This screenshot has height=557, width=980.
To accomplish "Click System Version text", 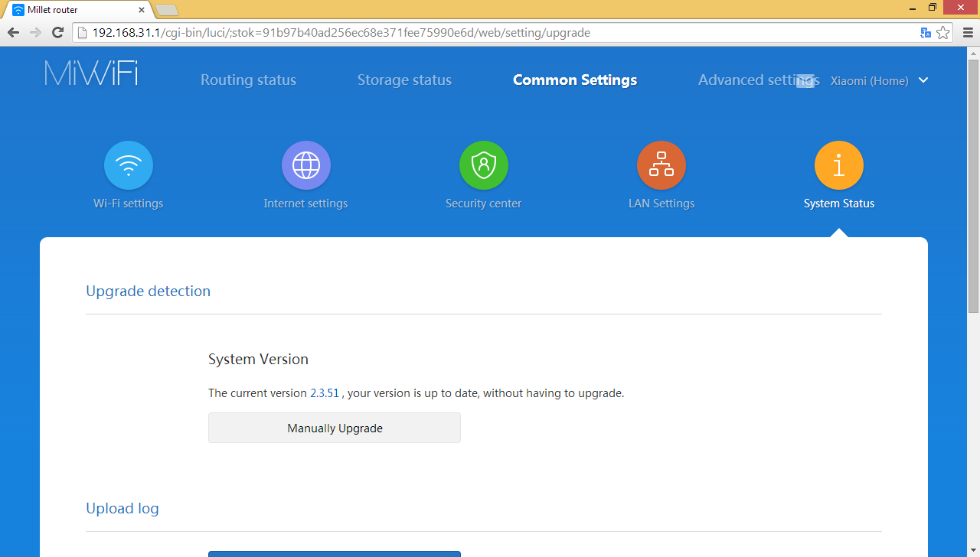I will (x=258, y=359).
